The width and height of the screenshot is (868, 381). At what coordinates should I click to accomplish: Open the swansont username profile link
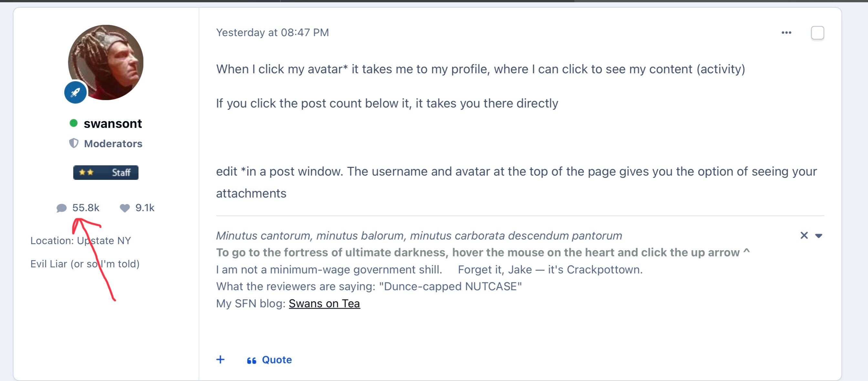tap(112, 124)
